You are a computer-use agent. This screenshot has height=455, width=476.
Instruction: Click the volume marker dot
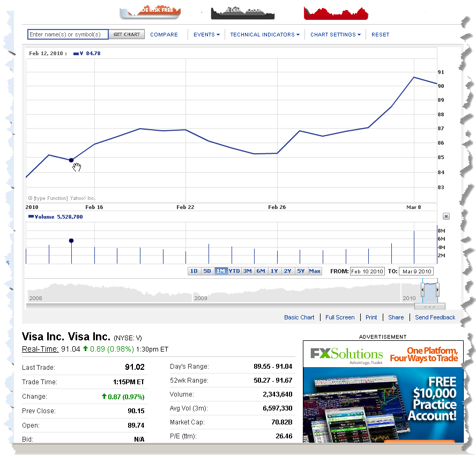pos(71,241)
